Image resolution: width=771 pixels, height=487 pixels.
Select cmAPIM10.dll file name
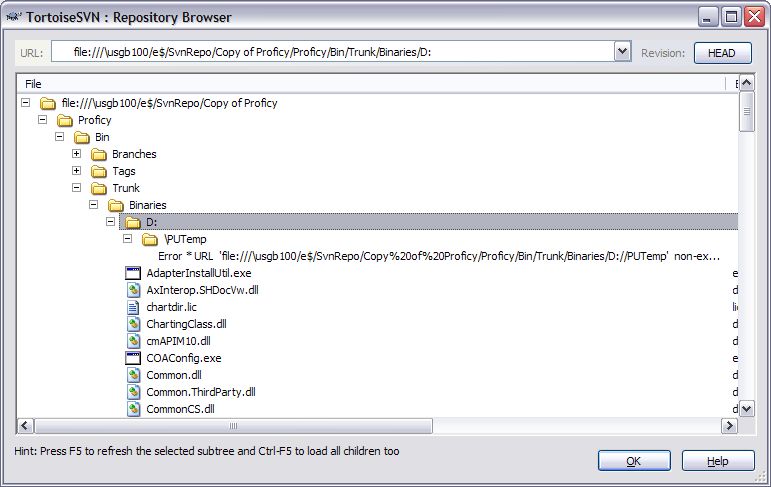(178, 341)
